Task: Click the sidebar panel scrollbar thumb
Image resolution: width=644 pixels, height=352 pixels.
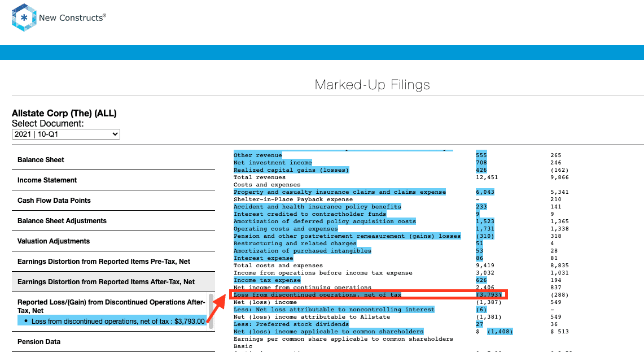Action: pyautogui.click(x=211, y=311)
